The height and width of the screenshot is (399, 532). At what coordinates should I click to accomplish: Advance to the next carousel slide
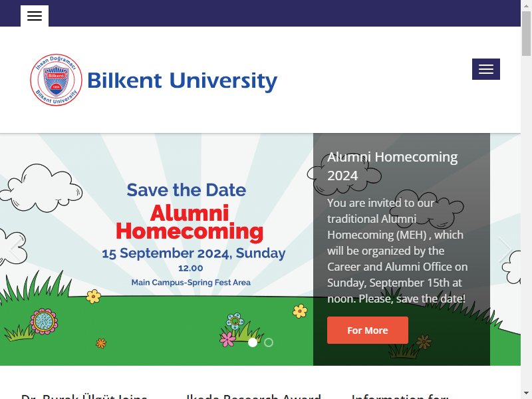pyautogui.click(x=505, y=249)
